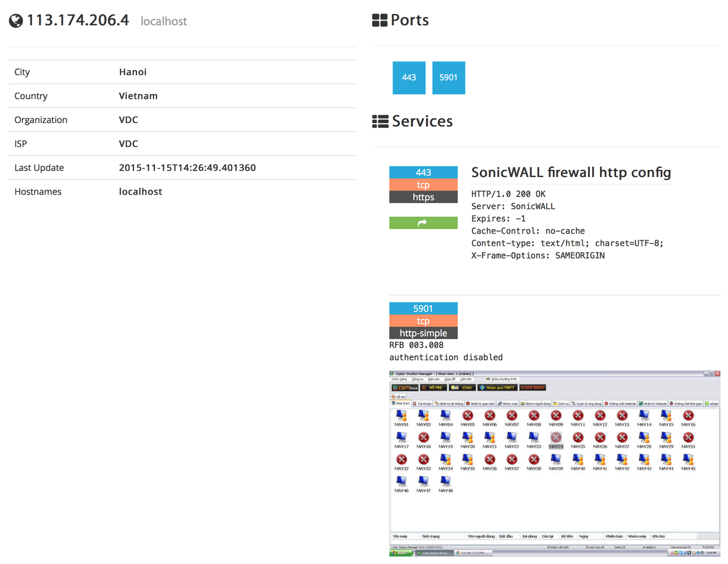This screenshot has height=564, width=728.
Task: Select the MAY15 workstation icon
Action: (666, 415)
